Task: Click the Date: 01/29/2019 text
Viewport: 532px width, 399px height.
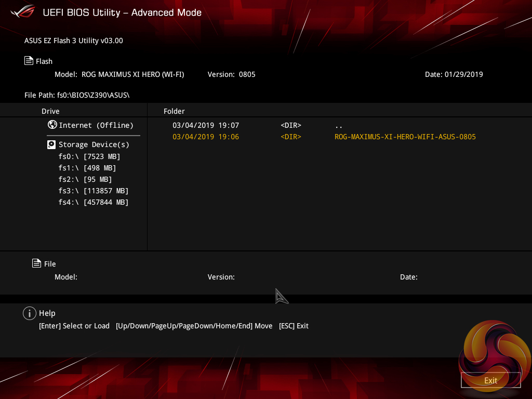Action: pos(454,74)
